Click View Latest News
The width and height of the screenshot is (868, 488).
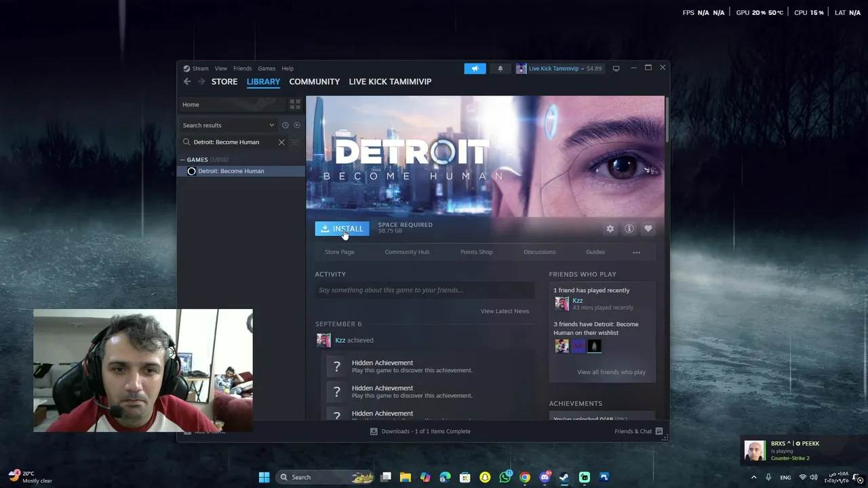(x=505, y=311)
